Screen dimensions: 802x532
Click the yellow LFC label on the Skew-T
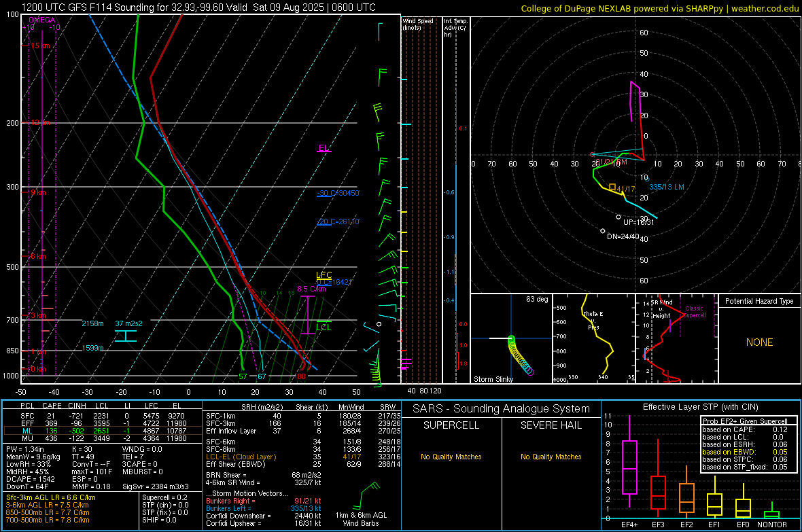point(324,275)
